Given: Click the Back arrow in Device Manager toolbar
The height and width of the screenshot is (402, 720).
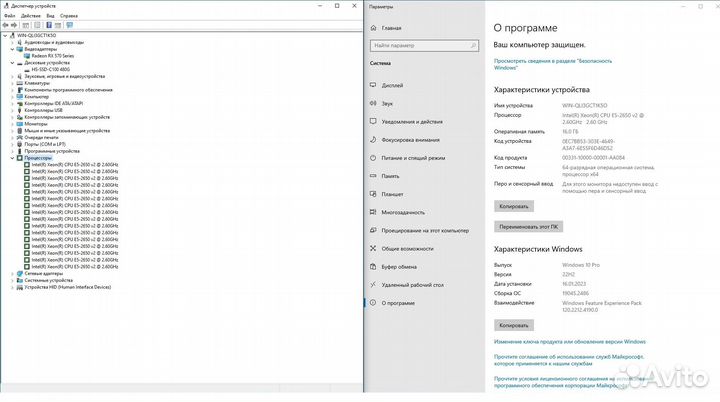Looking at the screenshot, I should (6, 25).
